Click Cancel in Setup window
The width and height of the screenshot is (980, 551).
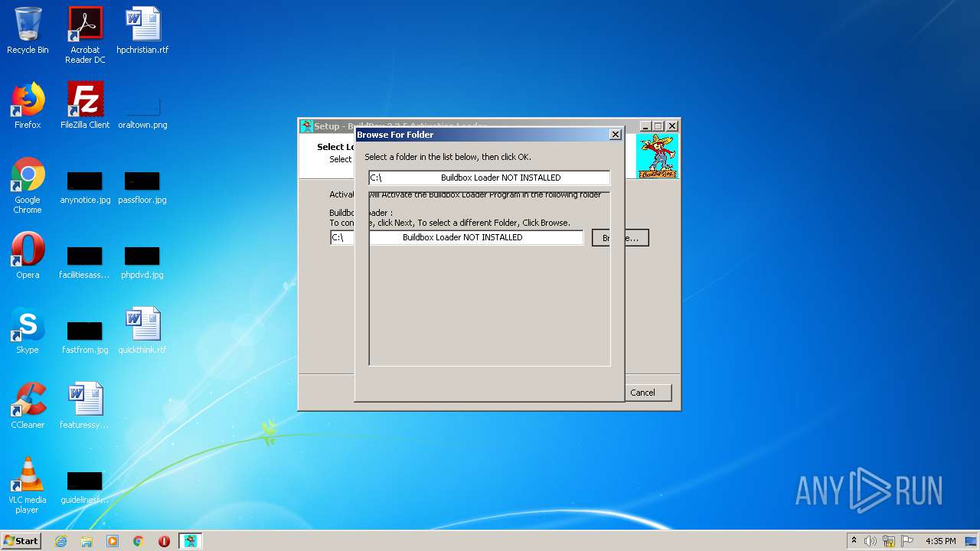coord(642,393)
